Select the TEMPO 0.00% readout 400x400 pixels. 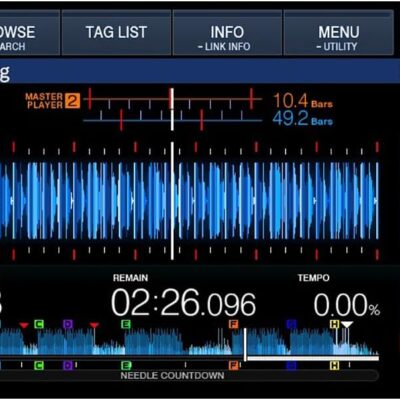[x=347, y=305]
